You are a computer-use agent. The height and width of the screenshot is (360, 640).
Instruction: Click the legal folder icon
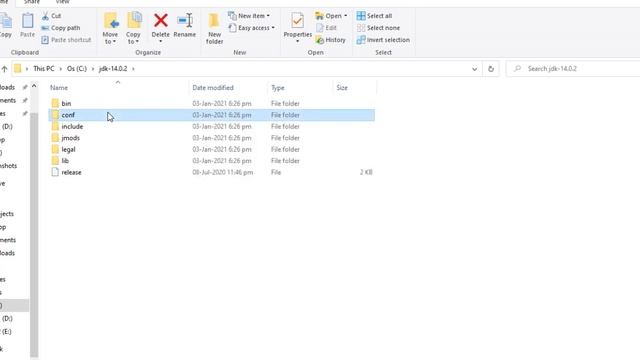point(56,149)
